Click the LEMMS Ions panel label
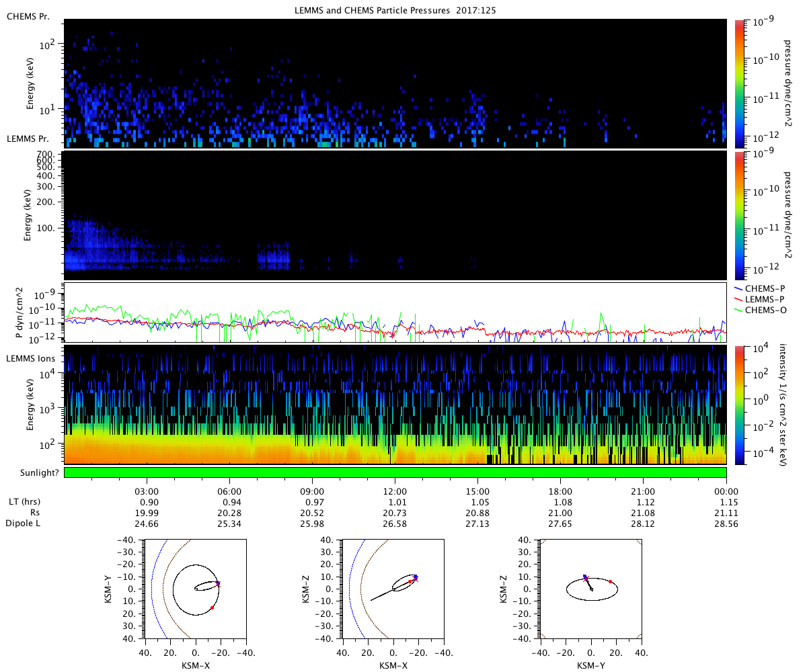 coord(31,359)
